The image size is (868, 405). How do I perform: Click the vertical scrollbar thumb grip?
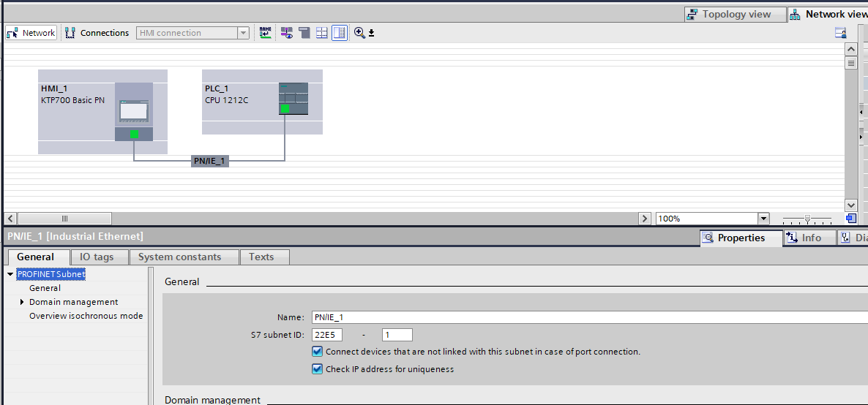(x=851, y=63)
